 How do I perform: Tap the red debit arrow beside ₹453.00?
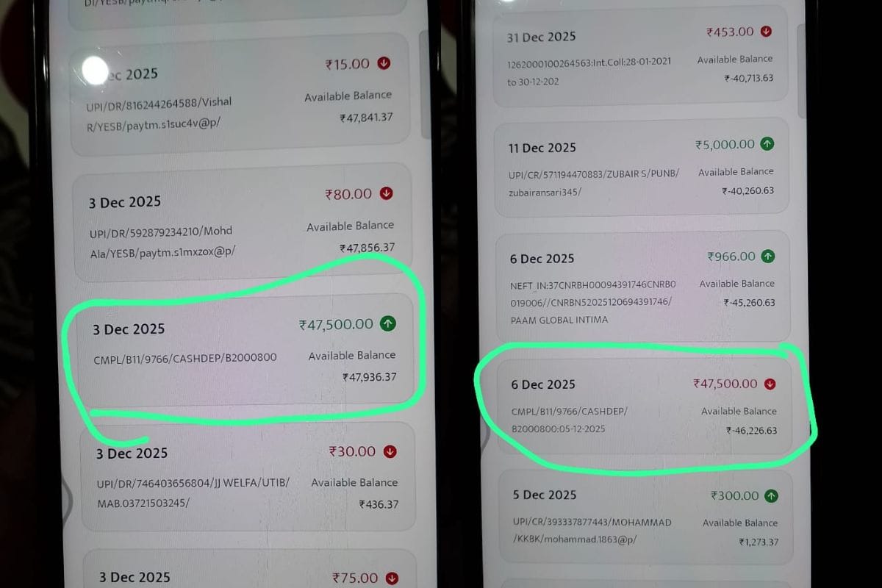(766, 32)
